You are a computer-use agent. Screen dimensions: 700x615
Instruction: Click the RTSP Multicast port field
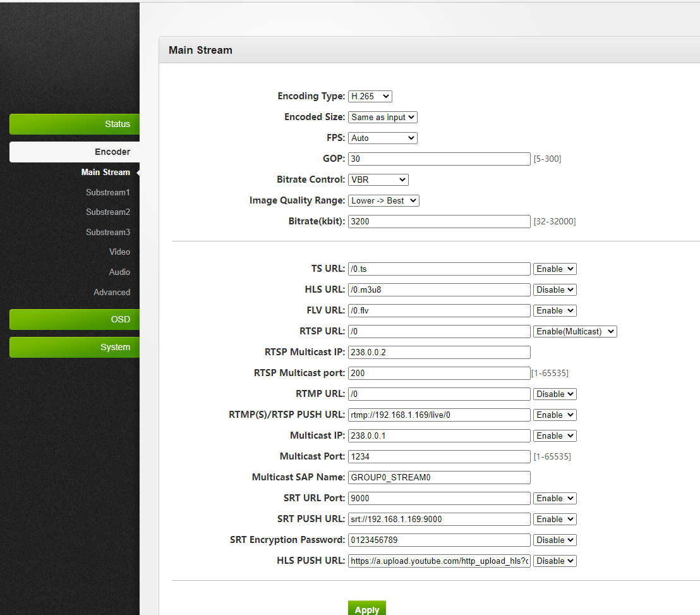(439, 373)
